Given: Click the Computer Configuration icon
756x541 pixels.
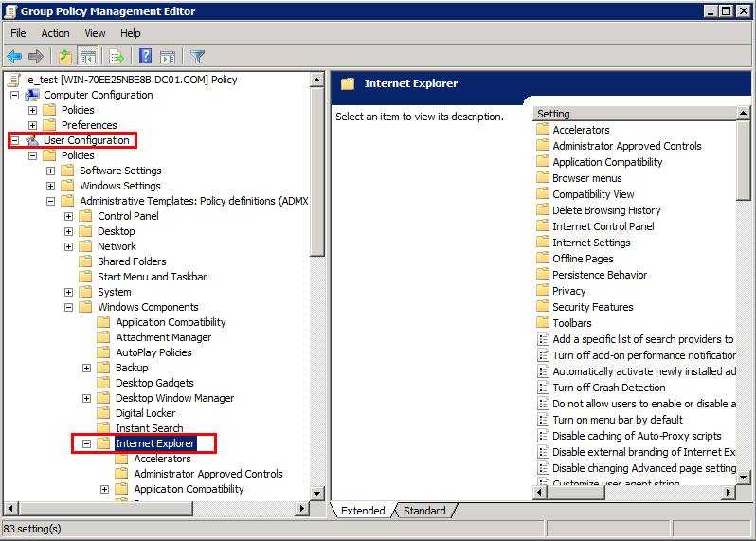Looking at the screenshot, I should (32, 95).
